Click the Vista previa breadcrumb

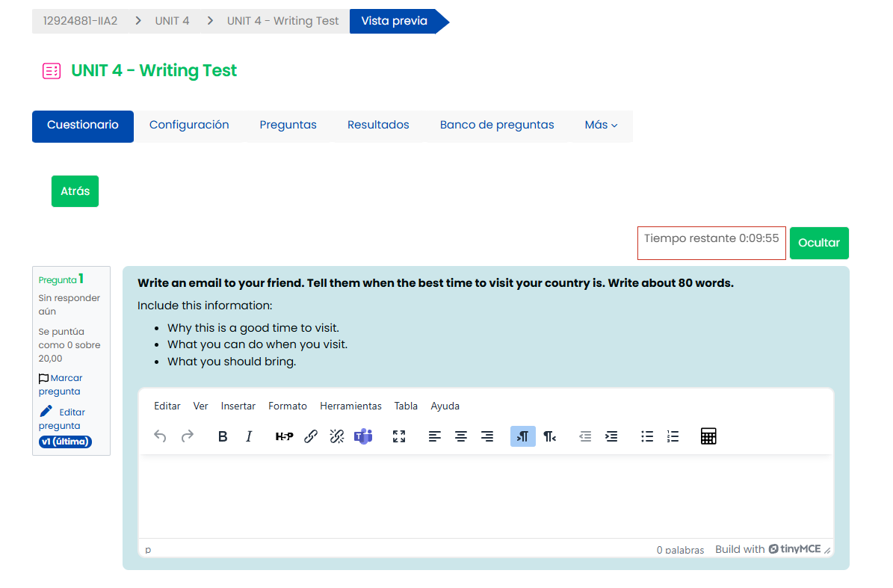pyautogui.click(x=394, y=21)
